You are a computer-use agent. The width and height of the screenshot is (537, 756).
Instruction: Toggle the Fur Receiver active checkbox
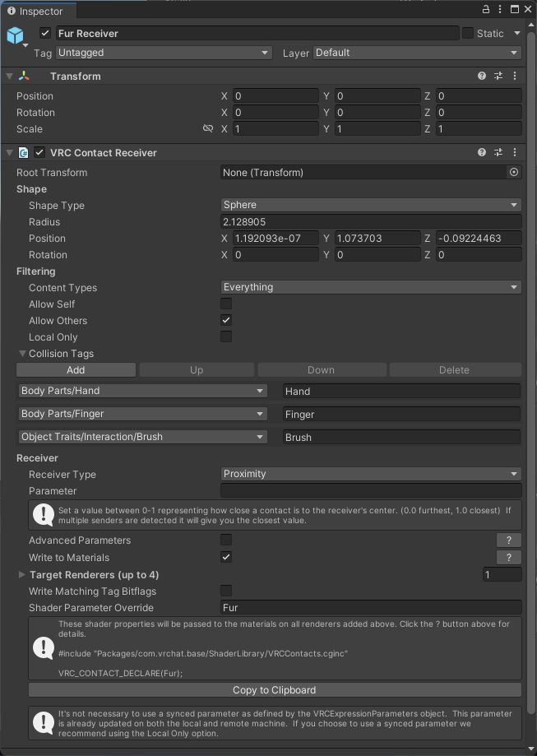[45, 33]
